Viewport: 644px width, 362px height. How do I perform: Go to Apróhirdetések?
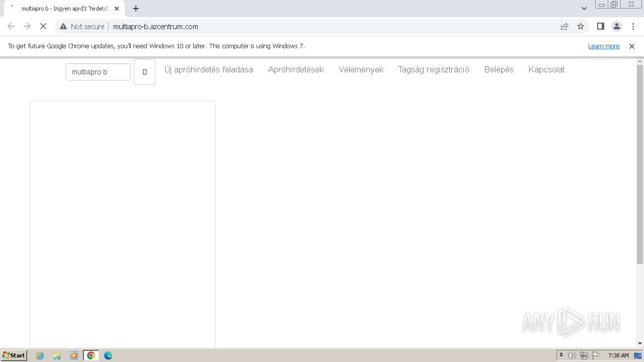(x=296, y=69)
